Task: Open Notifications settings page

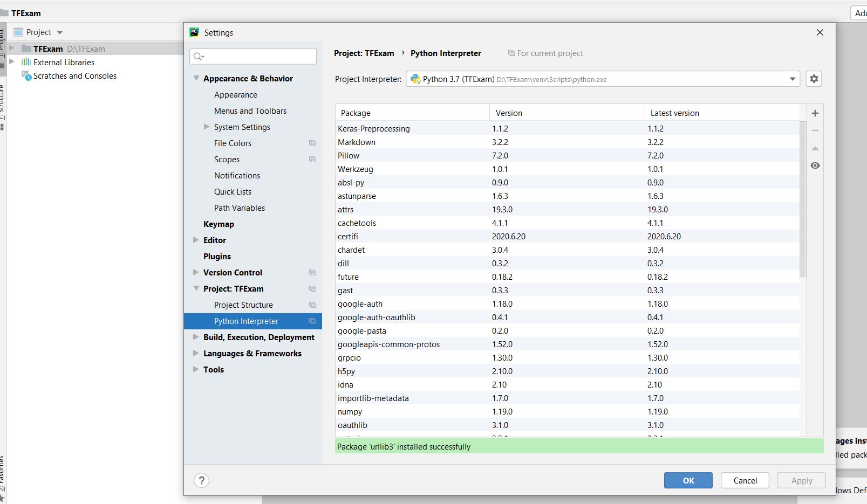Action: pos(237,175)
